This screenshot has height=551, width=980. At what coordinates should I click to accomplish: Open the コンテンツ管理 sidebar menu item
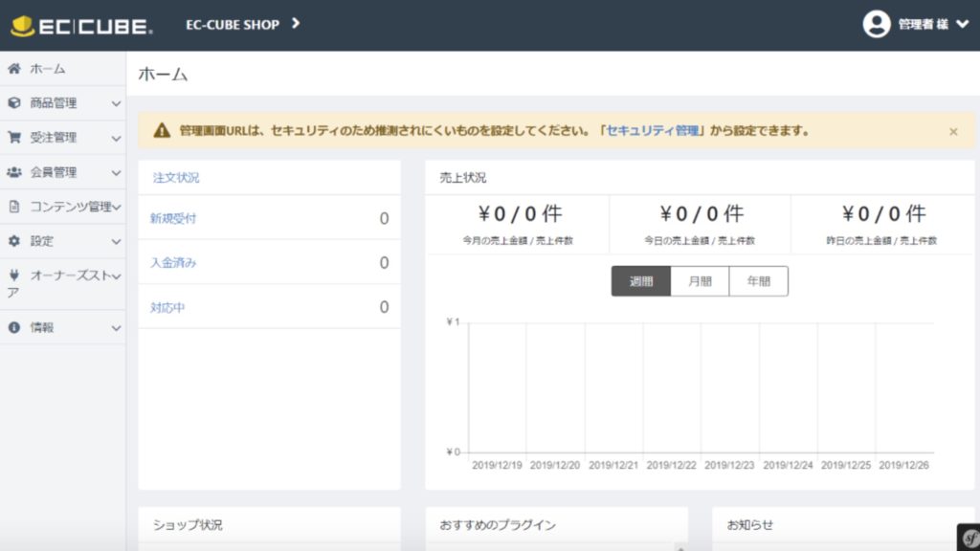pos(61,207)
